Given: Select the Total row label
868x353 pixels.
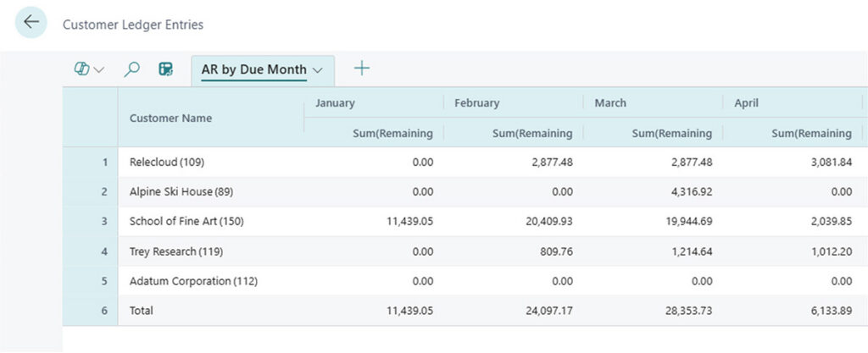Looking at the screenshot, I should coord(142,311).
